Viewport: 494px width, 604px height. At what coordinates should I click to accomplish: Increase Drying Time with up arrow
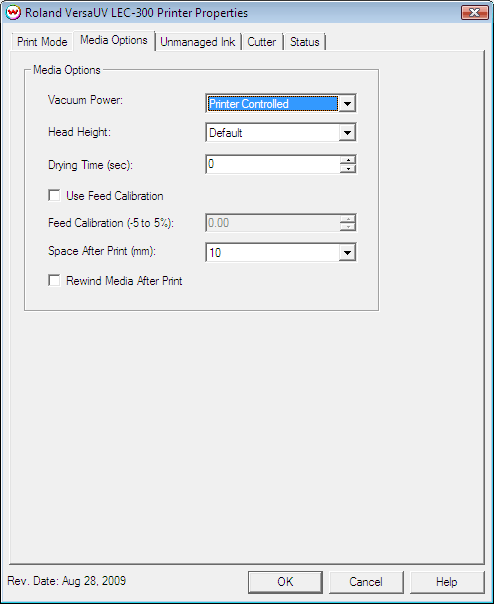[348, 160]
